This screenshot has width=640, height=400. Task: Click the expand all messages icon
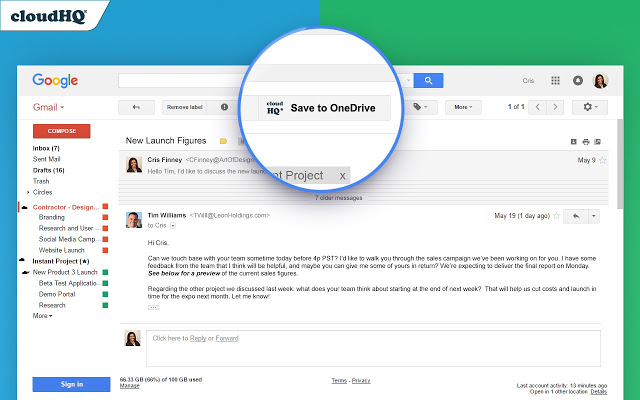click(573, 142)
